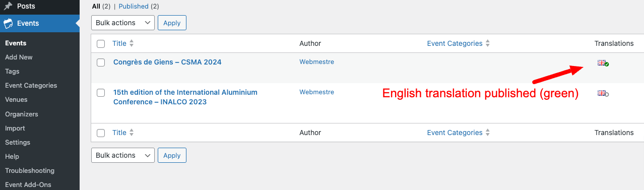The height and width of the screenshot is (190, 644).
Task: Open Venues in the sidebar menu
Action: coord(16,100)
